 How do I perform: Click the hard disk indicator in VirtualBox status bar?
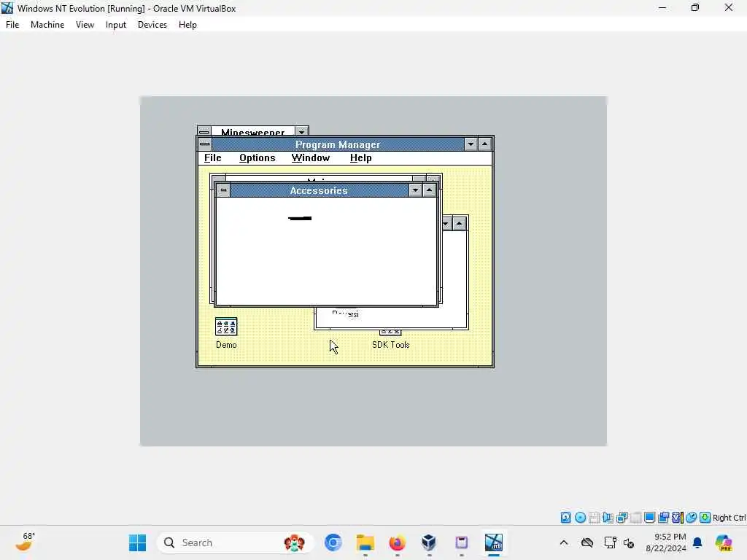[x=565, y=518]
